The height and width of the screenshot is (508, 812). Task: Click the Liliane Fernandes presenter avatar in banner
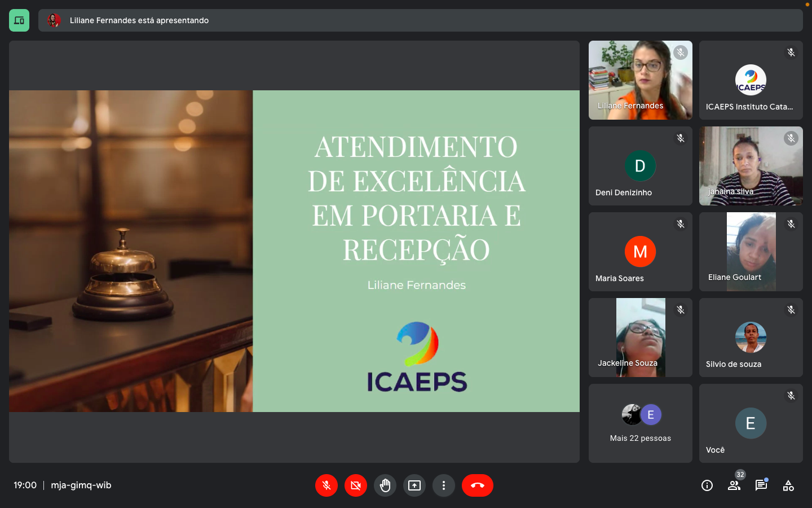tap(54, 20)
